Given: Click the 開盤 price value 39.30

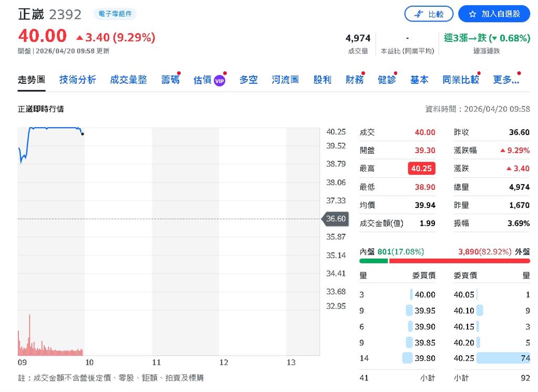Looking at the screenshot, I should click(425, 150).
